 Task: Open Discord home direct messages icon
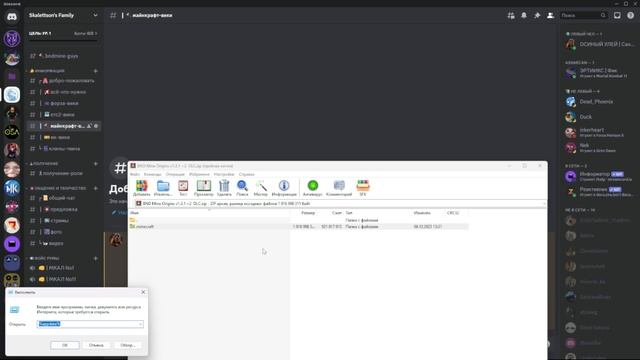click(x=12, y=17)
